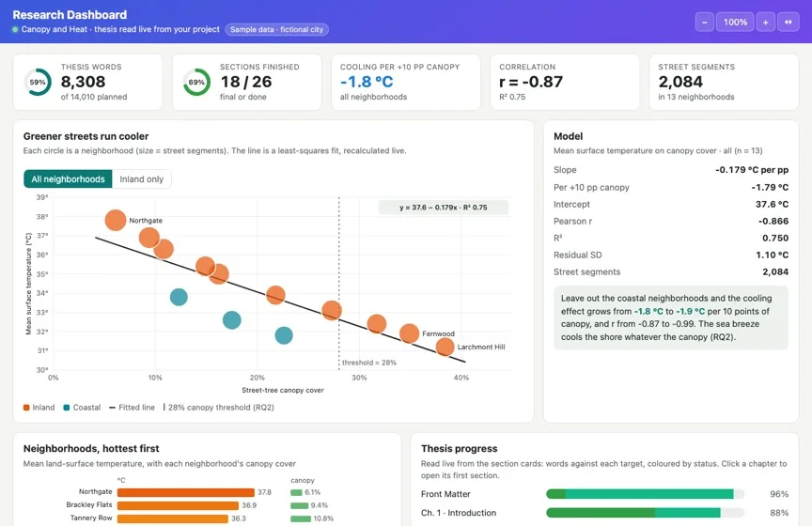Click the Inland legend orange swatch

point(26,408)
